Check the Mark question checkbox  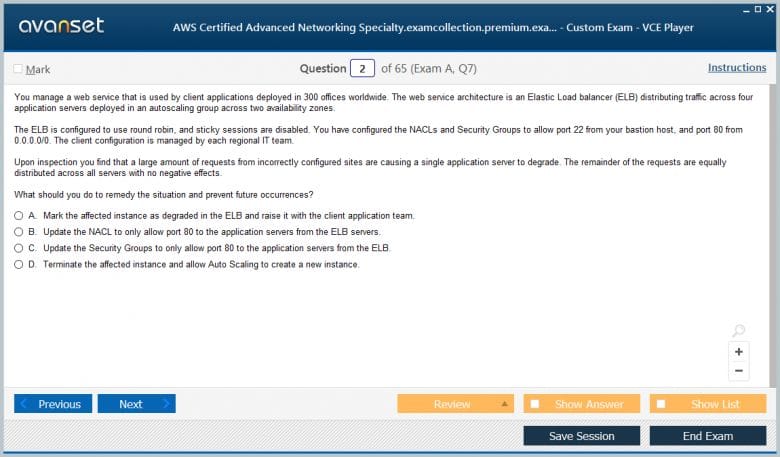[x=18, y=69]
